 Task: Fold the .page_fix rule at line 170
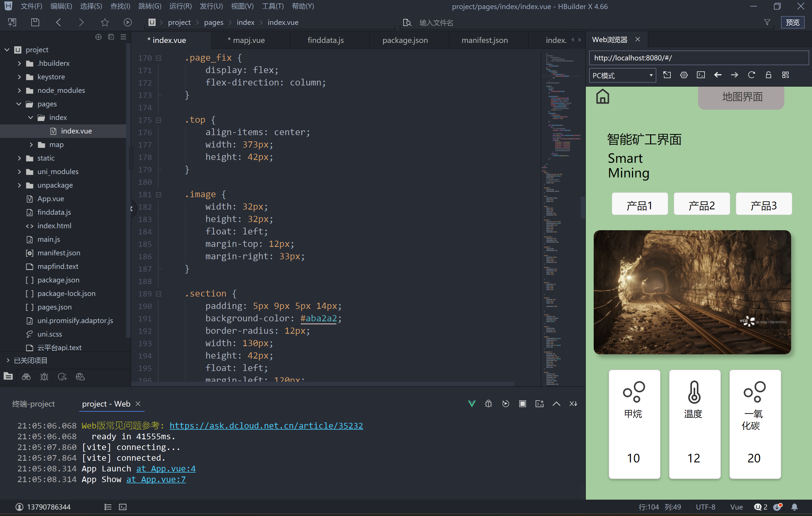coord(159,58)
